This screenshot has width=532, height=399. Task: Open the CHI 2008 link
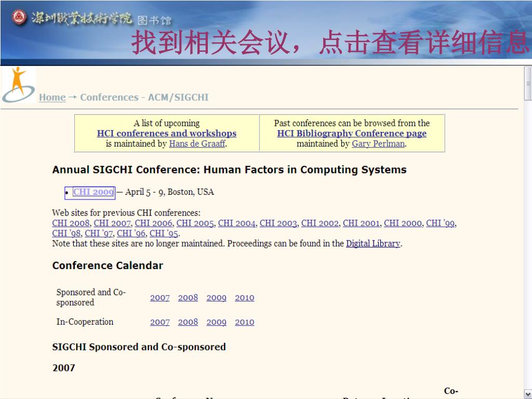71,223
